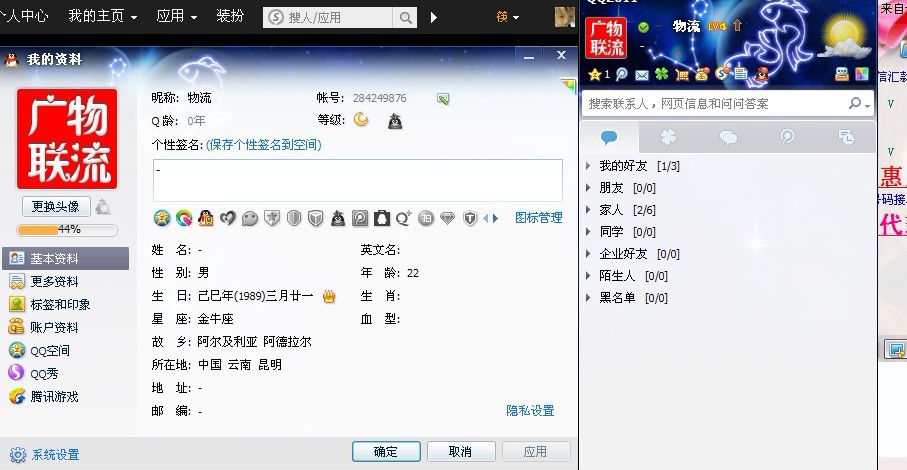The image size is (907, 470).
Task: Click the colorful Q-pen icon in profile icon row
Action: [184, 218]
